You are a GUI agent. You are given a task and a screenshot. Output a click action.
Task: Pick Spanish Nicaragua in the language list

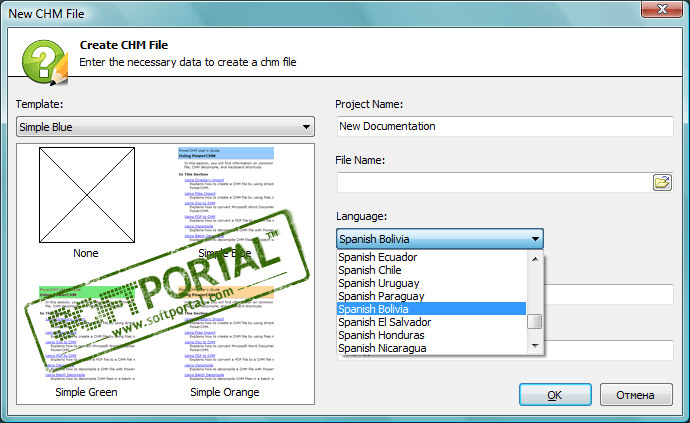click(431, 348)
